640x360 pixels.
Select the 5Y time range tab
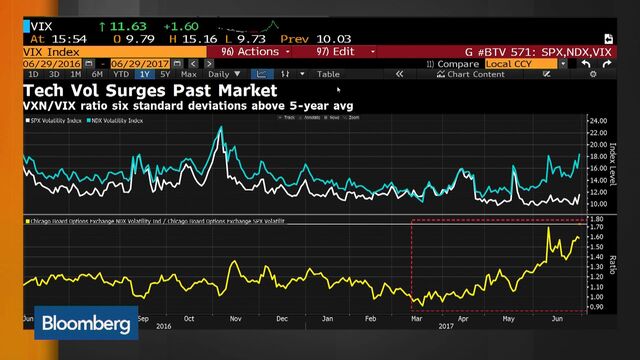point(165,74)
